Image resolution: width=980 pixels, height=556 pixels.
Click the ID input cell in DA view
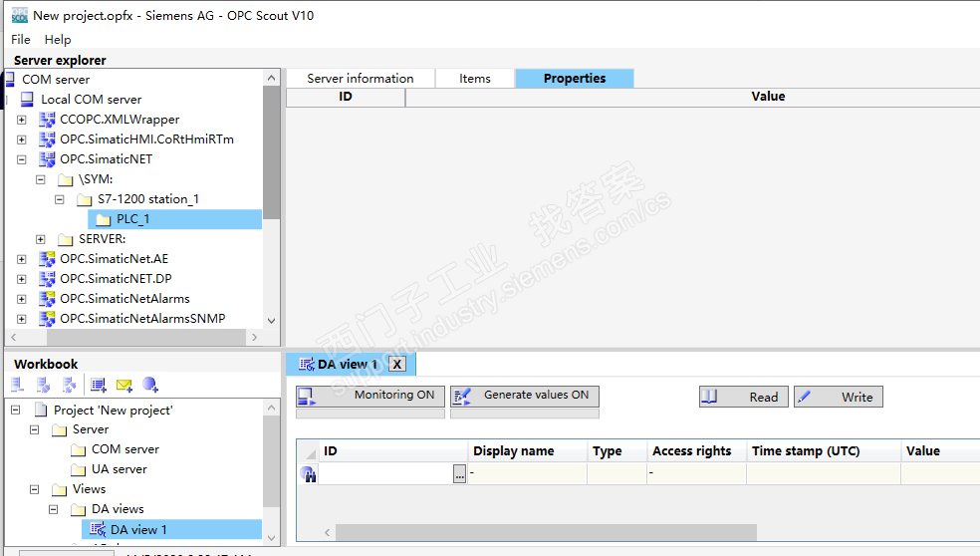[x=385, y=474]
